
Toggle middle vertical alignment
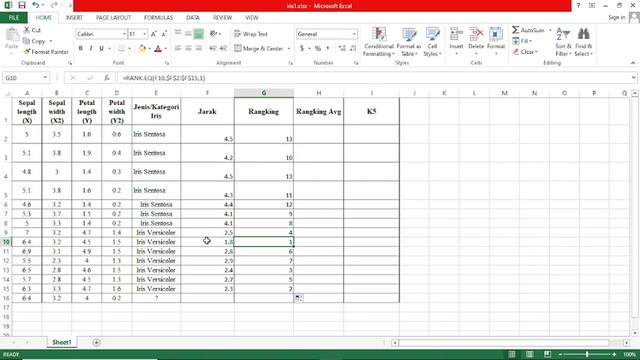click(x=188, y=34)
